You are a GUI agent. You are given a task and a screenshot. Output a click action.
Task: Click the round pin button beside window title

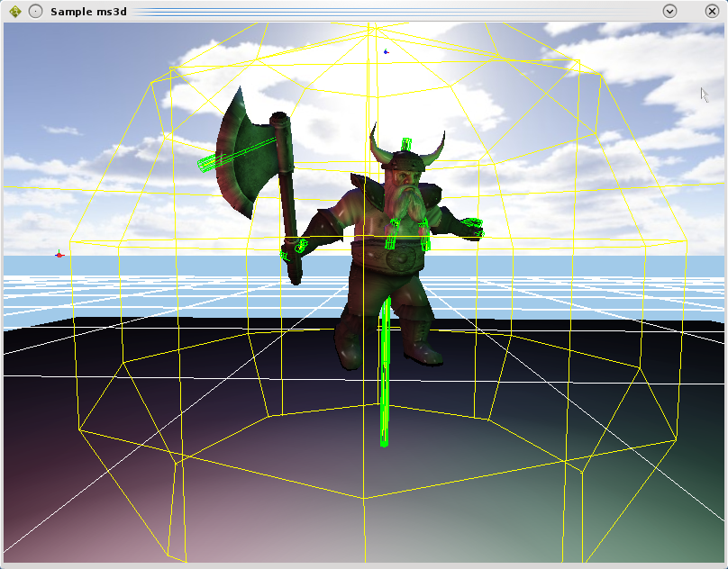click(36, 12)
